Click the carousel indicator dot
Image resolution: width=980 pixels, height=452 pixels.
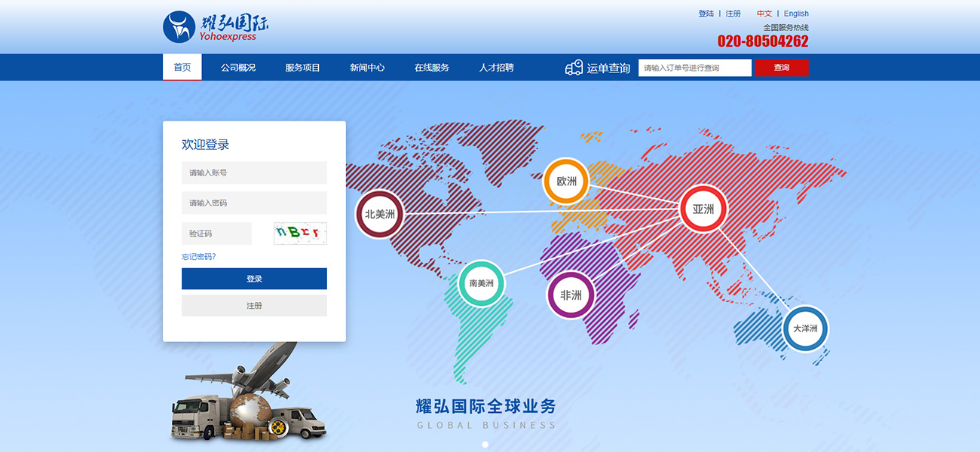tap(485, 444)
